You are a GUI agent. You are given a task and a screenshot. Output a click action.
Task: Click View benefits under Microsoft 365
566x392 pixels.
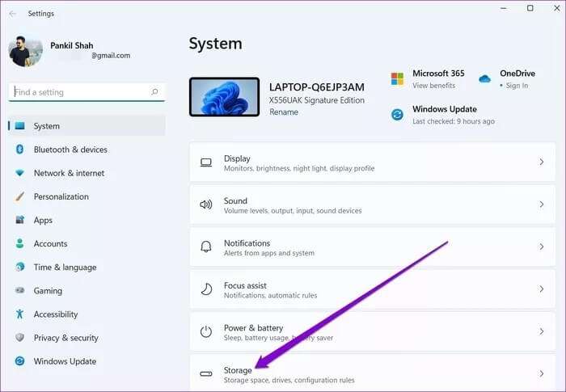coord(434,86)
